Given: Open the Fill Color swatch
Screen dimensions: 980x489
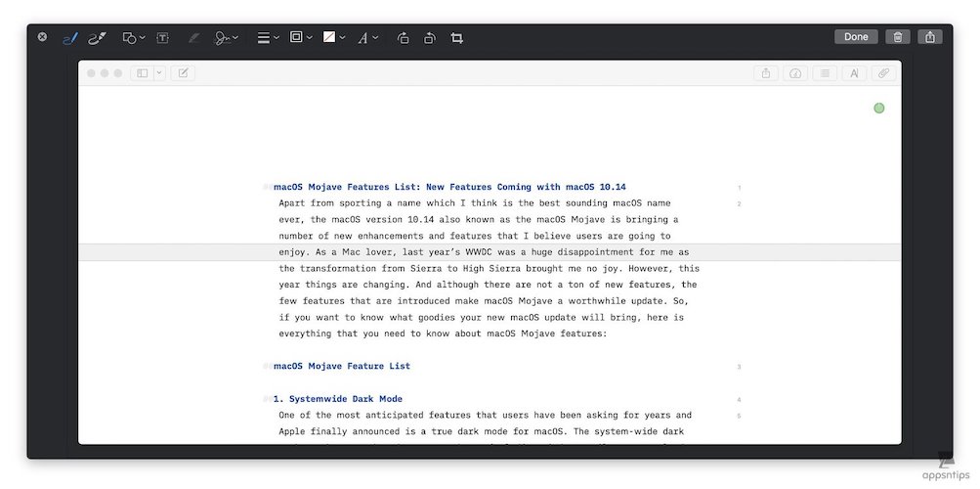Looking at the screenshot, I should tap(334, 38).
